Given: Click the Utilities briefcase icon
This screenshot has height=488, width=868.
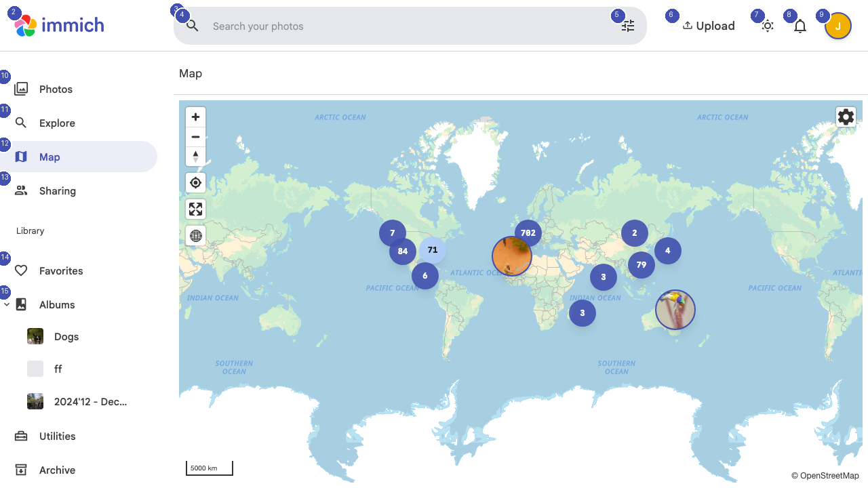Looking at the screenshot, I should coord(22,436).
